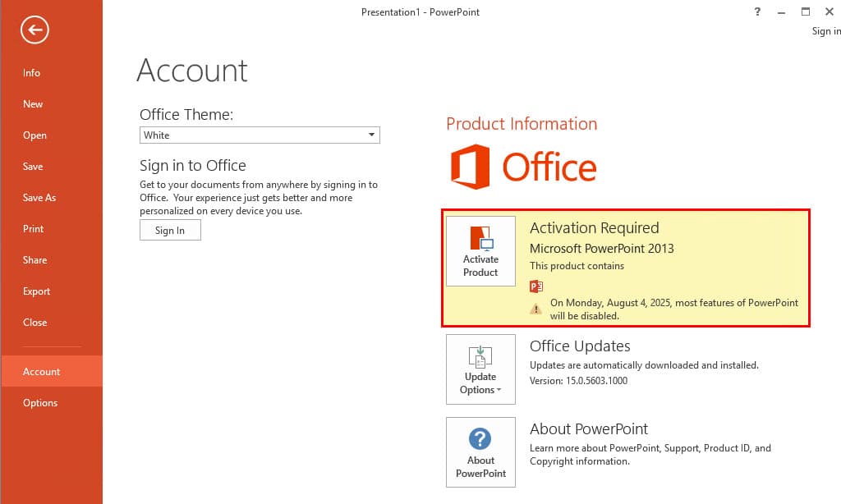Viewport: 841px width, 504px height.
Task: Open the Info page
Action: 31,73
